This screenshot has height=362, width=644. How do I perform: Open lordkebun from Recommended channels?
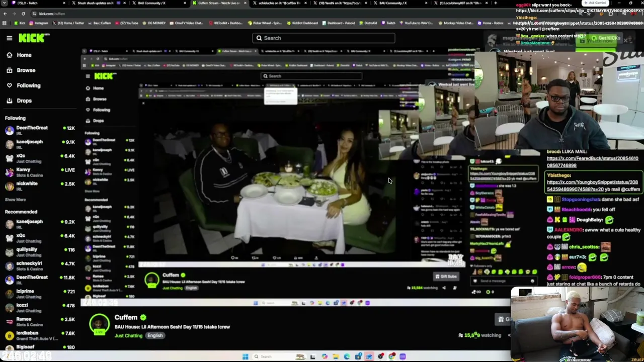tap(40, 336)
